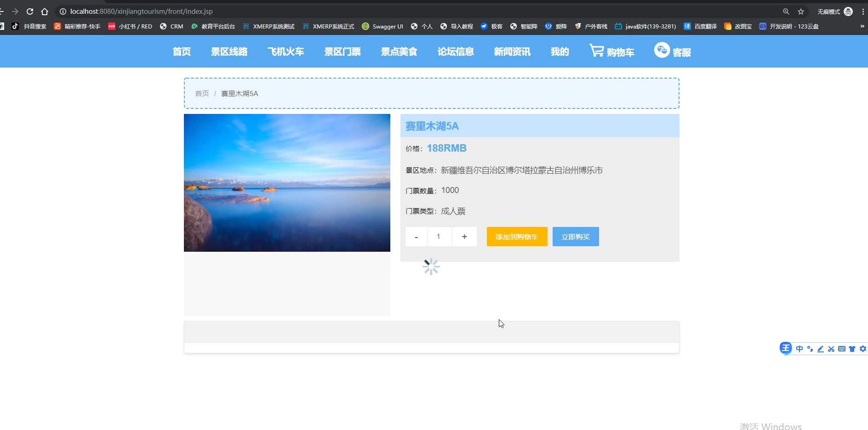
Task: Open the 景区线路 navigation tab
Action: pos(229,52)
